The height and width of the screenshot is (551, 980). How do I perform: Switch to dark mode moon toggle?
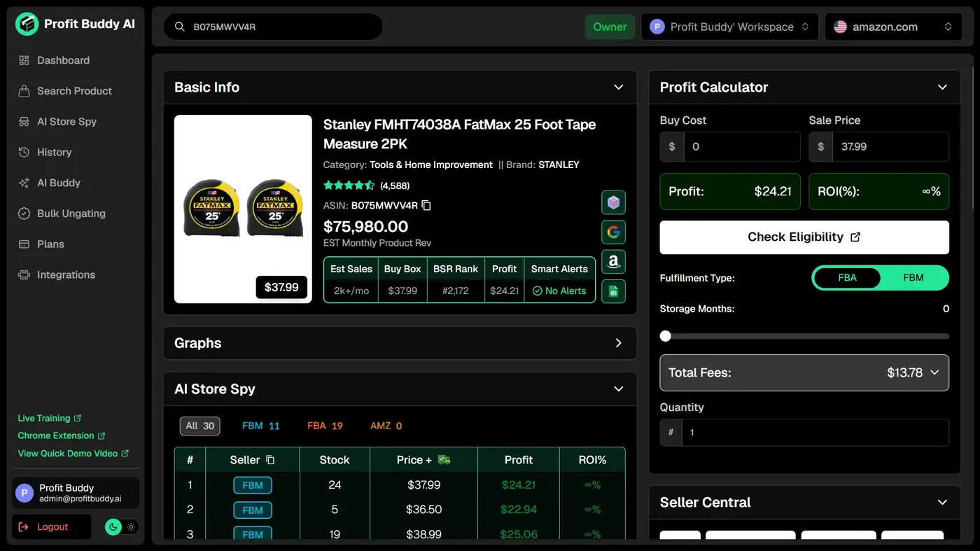click(113, 527)
